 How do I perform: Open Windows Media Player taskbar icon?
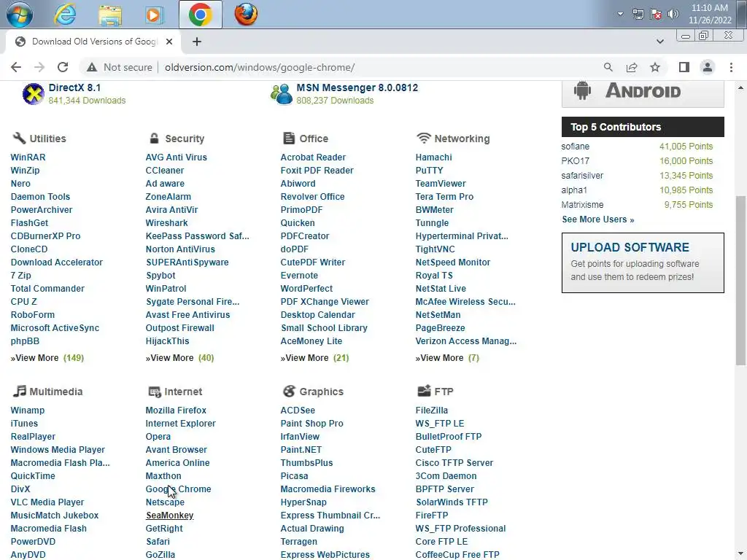(154, 15)
